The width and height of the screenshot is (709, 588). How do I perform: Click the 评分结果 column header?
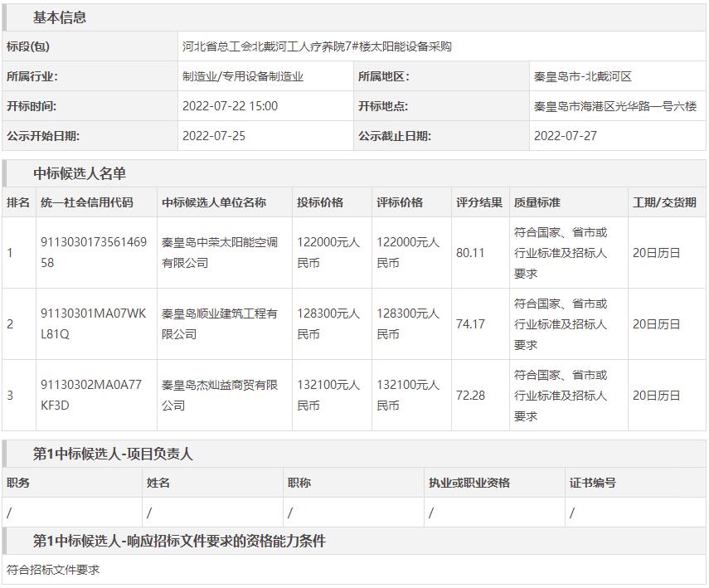(478, 202)
